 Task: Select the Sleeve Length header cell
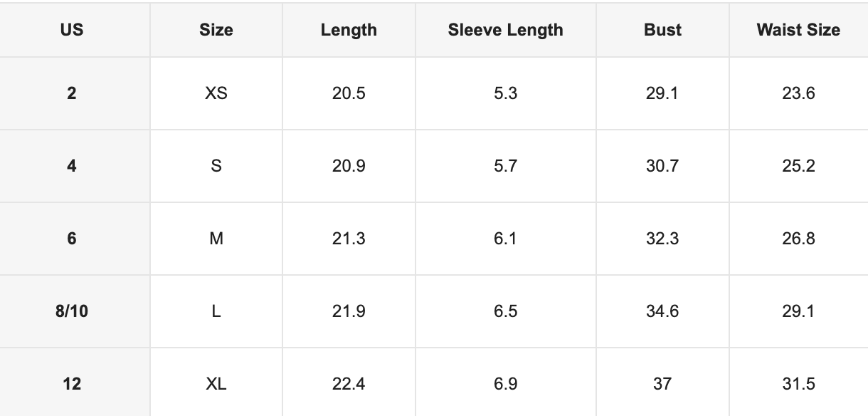[505, 30]
